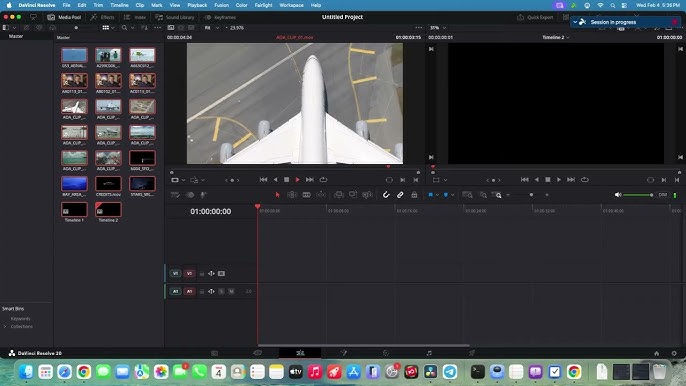
Task: Stop playback in the source viewer
Action: pyautogui.click(x=287, y=179)
